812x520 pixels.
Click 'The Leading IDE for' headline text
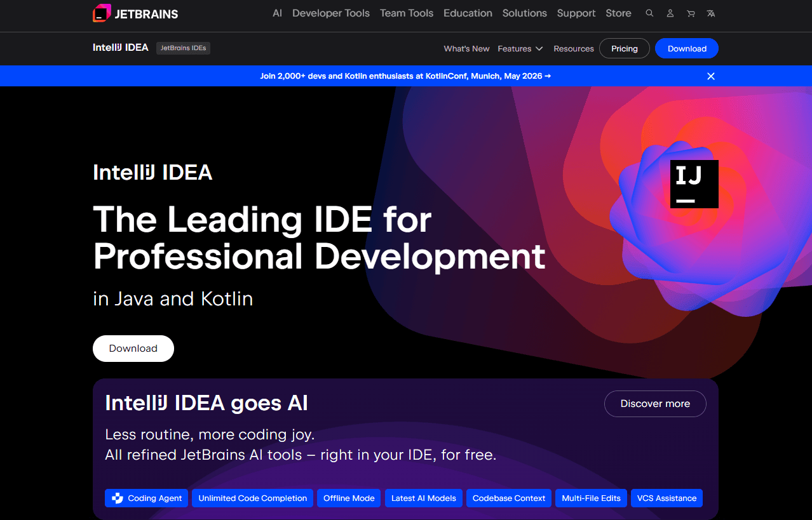(262, 220)
